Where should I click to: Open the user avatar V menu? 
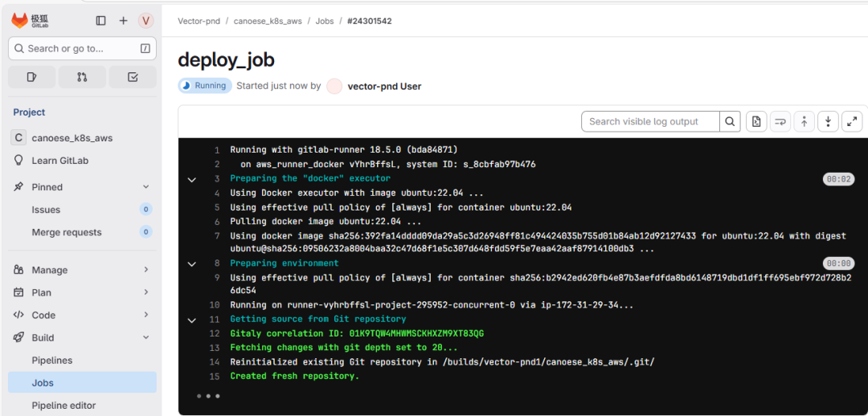145,20
